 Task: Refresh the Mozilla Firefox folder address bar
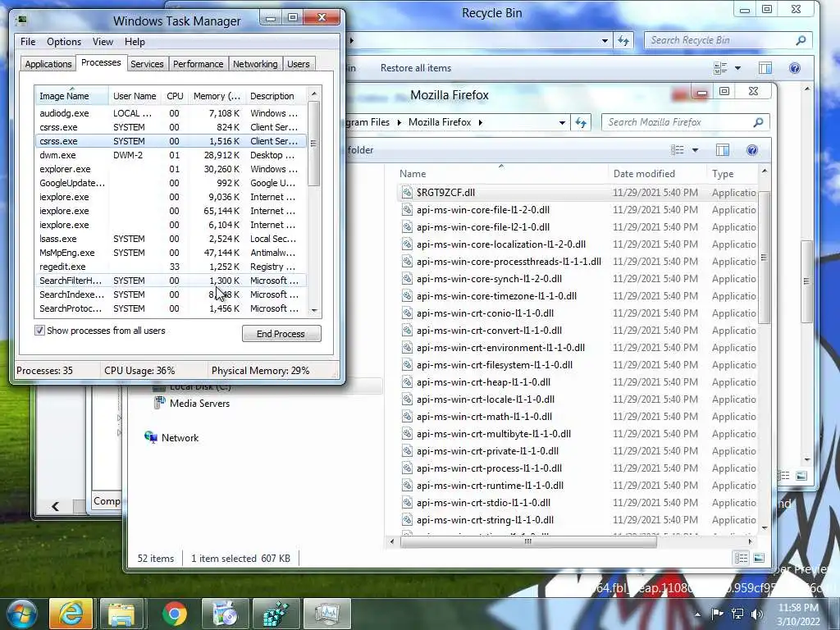point(581,122)
